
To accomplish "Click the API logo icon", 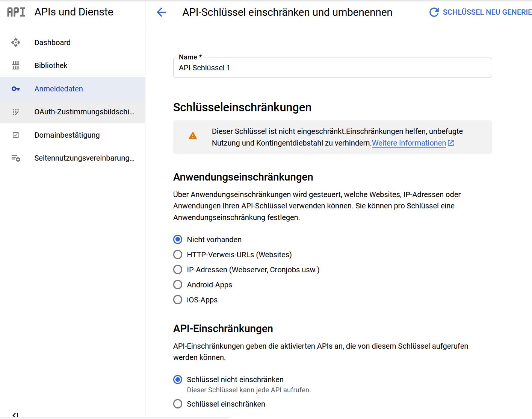I will pyautogui.click(x=16, y=12).
